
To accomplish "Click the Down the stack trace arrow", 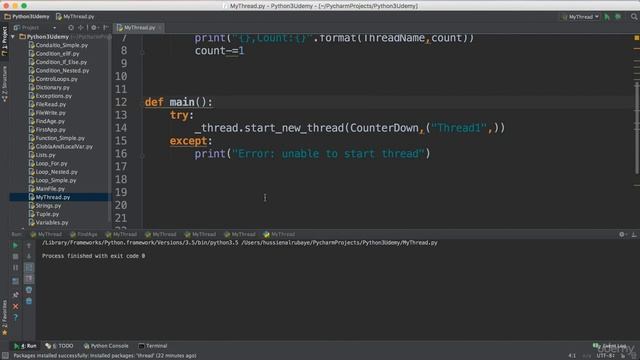I will point(29,256).
